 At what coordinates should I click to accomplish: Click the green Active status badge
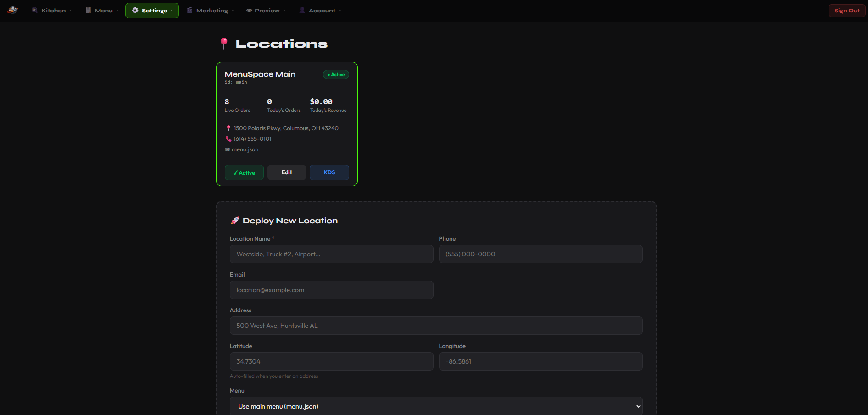pyautogui.click(x=336, y=75)
